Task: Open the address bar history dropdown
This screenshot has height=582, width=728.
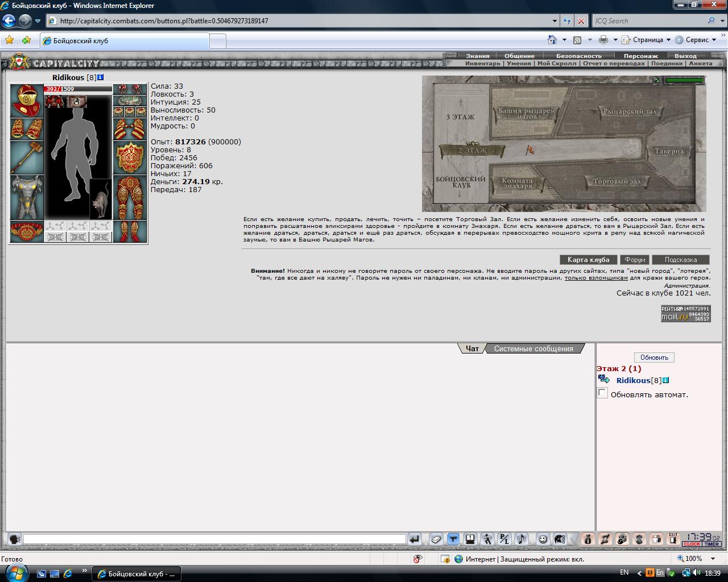Action: point(555,21)
